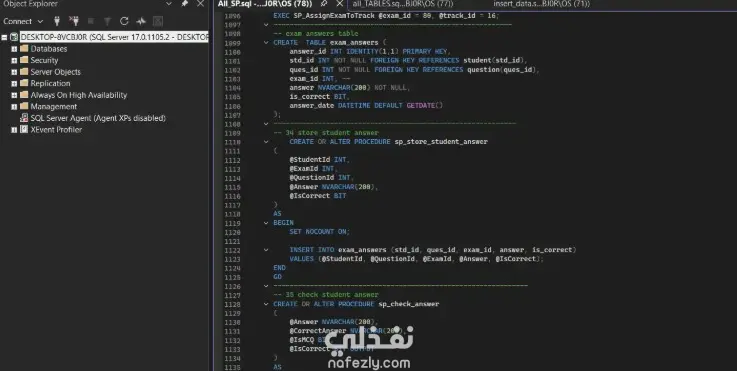The height and width of the screenshot is (371, 737).
Task: Collapse the outlining region at line 1108
Action: click(266, 124)
